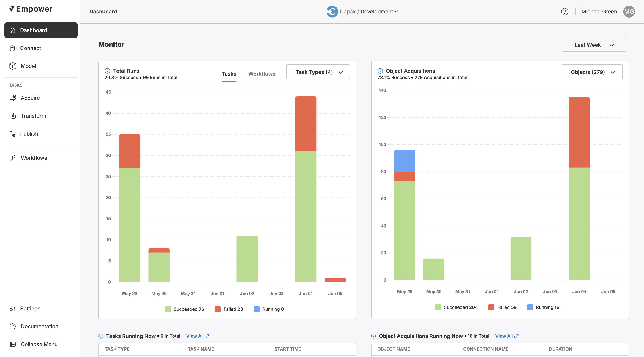Switch to the Workflows tab in Total Runs
This screenshot has width=644, height=357.
[261, 74]
